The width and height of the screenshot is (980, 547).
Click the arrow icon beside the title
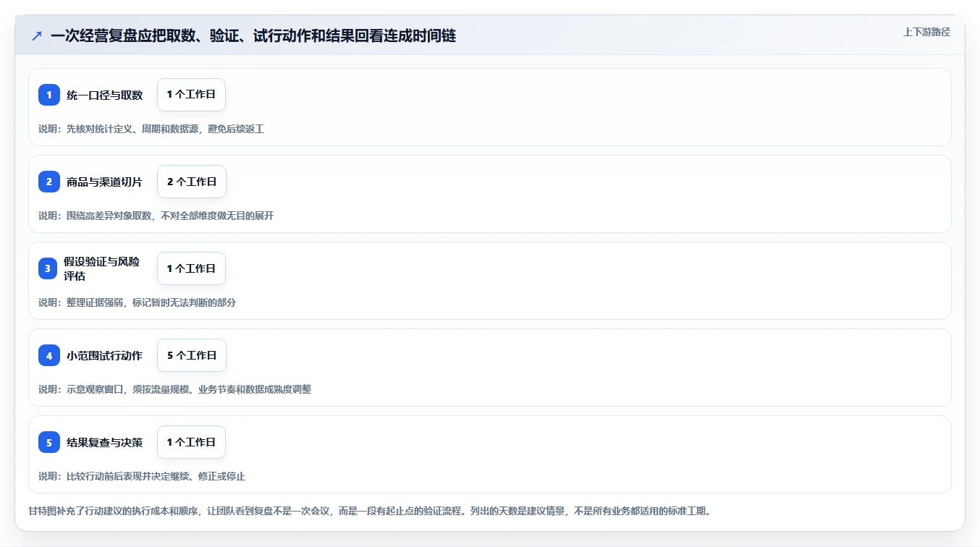pos(37,35)
